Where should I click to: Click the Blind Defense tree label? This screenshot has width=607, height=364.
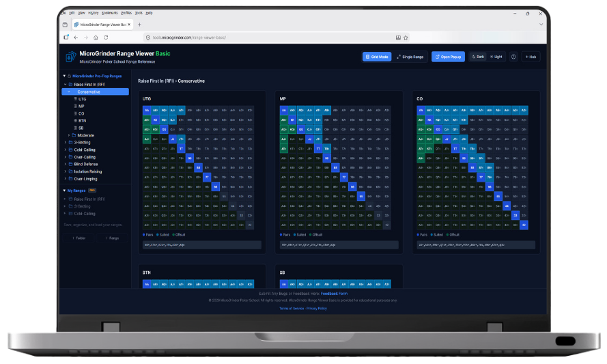pyautogui.click(x=86, y=164)
